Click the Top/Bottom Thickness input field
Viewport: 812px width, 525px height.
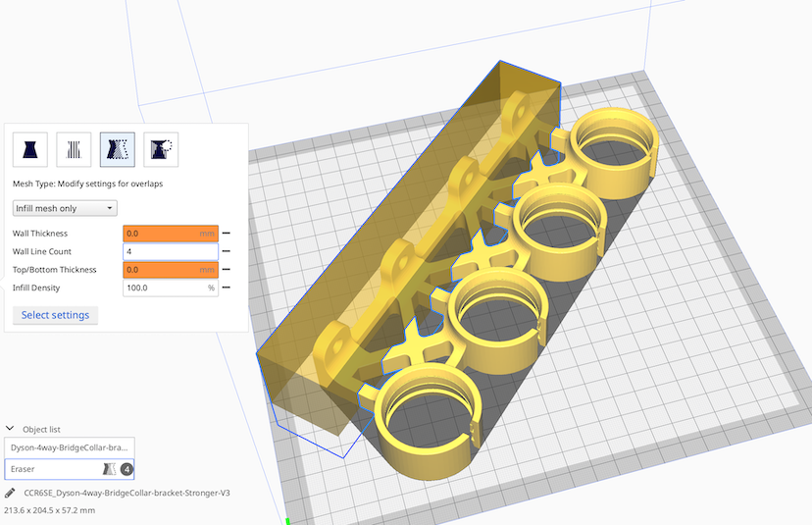[x=162, y=269]
